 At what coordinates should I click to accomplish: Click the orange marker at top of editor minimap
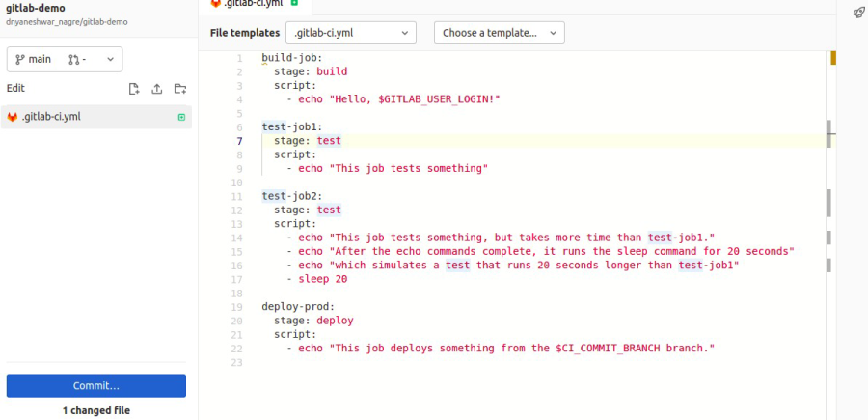pos(832,58)
